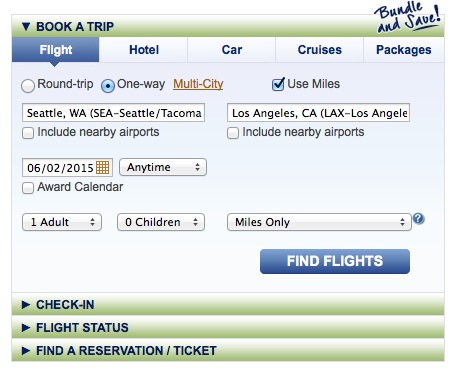Open the Anytime departure time dropdown
Screen dimensions: 456x374
point(163,167)
